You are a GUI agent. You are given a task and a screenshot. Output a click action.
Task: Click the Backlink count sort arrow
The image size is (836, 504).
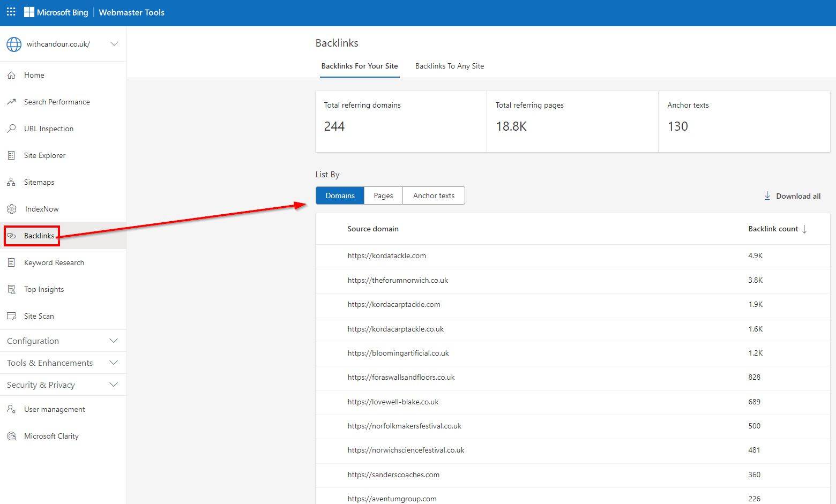click(x=804, y=229)
